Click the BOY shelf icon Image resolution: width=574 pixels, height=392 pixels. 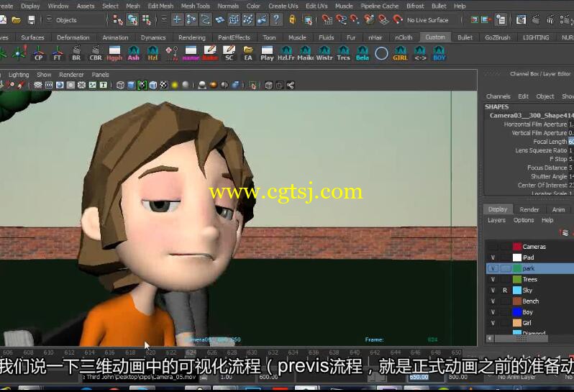(x=439, y=53)
